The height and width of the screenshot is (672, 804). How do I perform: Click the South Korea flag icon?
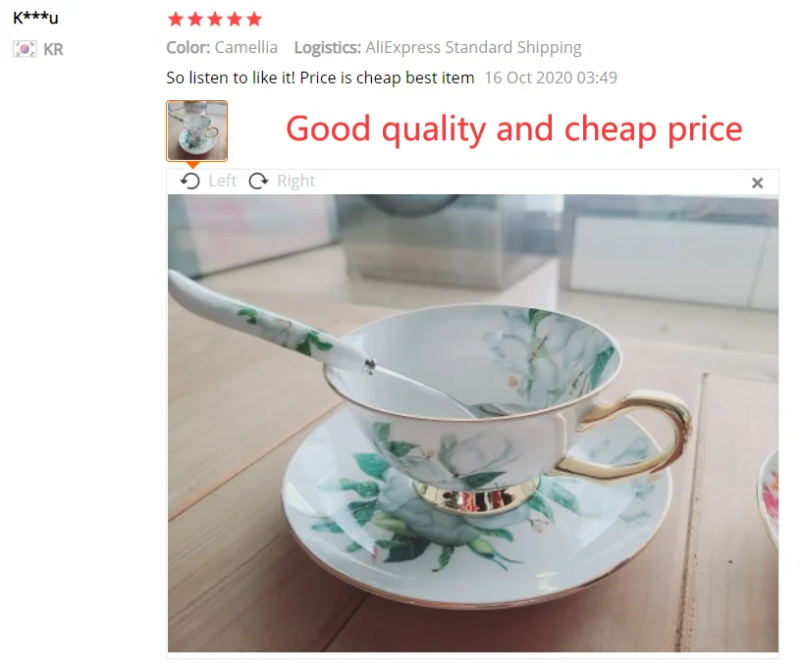25,50
